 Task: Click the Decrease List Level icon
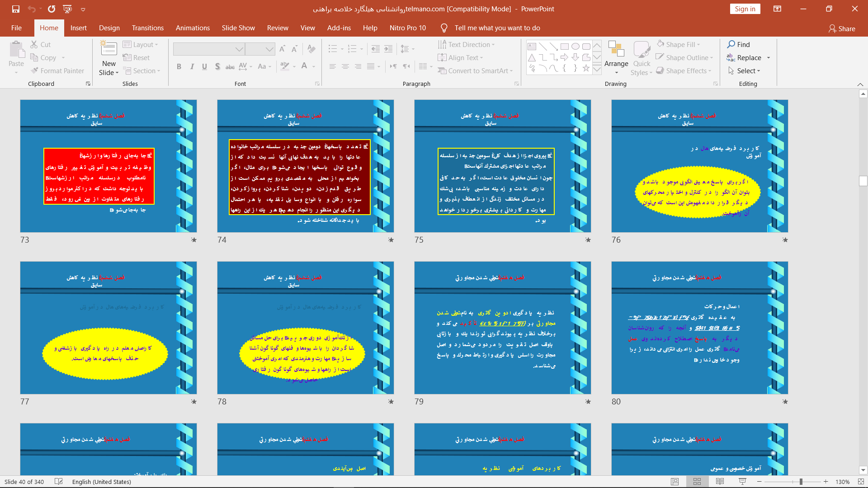pos(376,49)
